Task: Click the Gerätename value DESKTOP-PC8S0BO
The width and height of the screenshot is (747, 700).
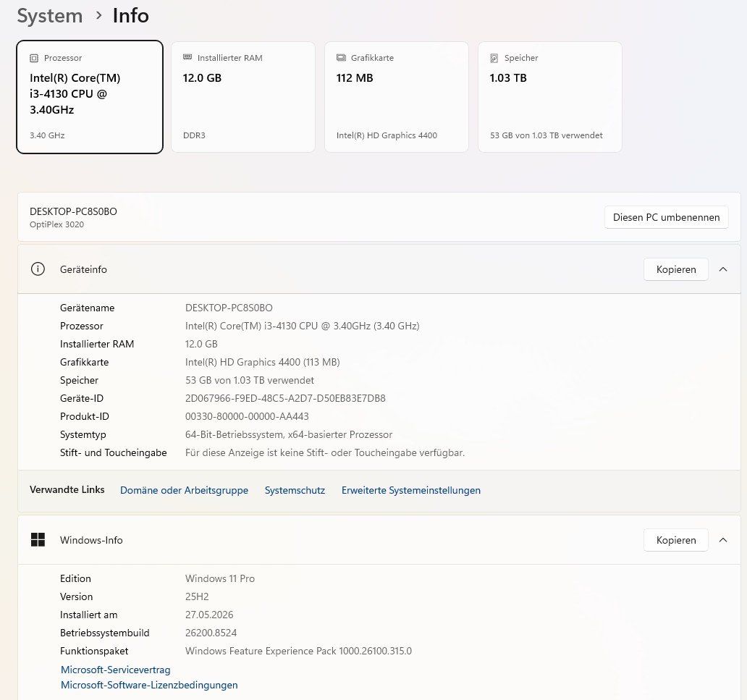Action: pos(229,308)
